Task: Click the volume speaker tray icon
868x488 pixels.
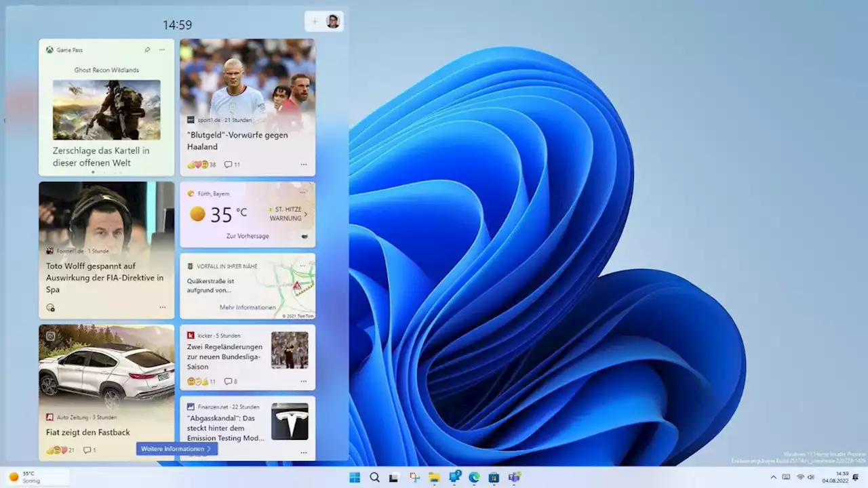Action: (x=811, y=477)
